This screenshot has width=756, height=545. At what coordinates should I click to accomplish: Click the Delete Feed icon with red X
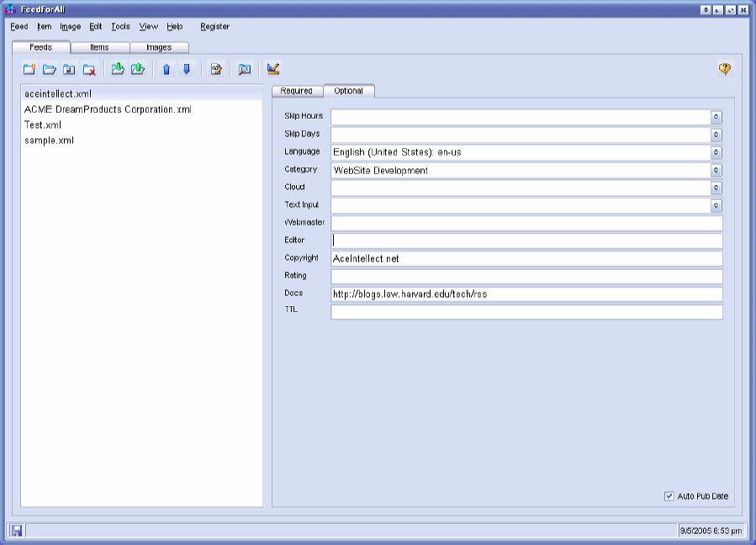tap(89, 70)
